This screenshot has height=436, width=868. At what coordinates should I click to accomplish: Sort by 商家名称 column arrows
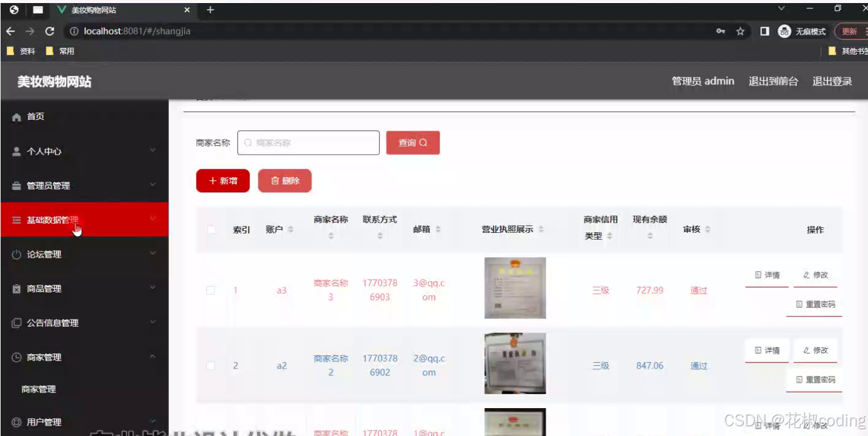tap(331, 236)
